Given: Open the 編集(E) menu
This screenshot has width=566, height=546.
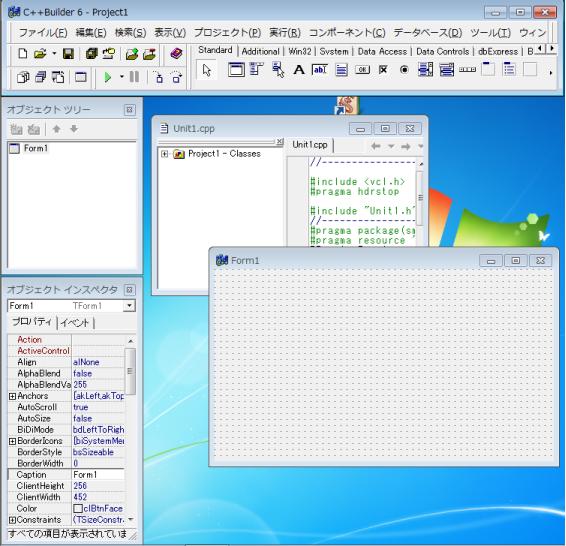Looking at the screenshot, I should tap(91, 33).
